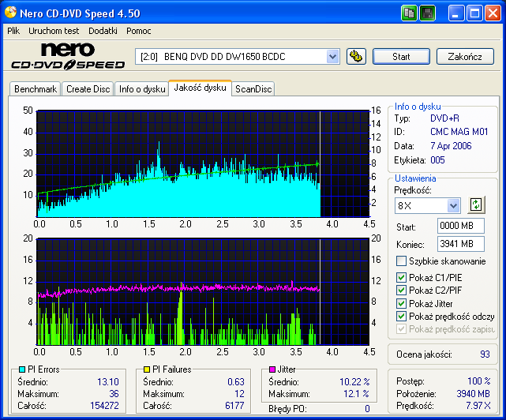Click the disc type value DVD+R
The image size is (506, 420).
coord(444,118)
